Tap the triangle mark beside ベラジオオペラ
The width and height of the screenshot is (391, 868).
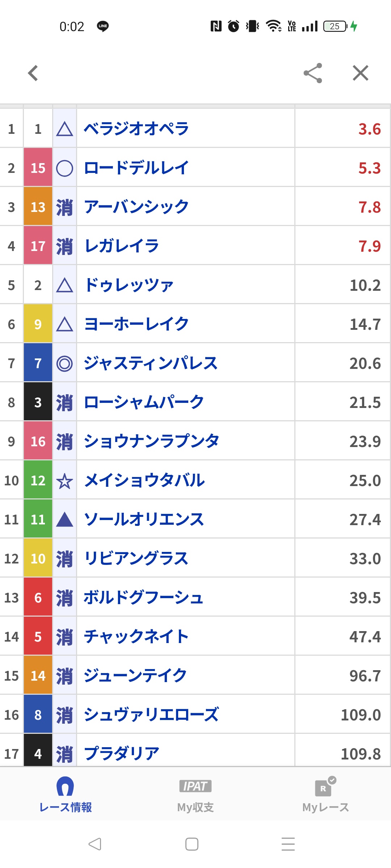[64, 129]
